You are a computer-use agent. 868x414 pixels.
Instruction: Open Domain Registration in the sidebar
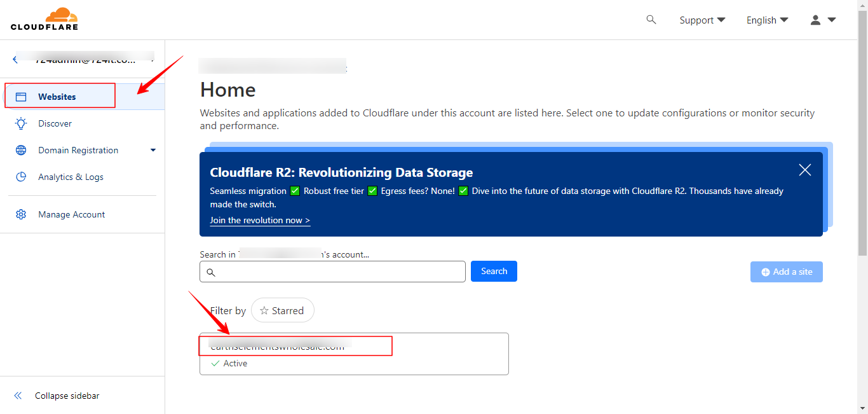coord(79,150)
